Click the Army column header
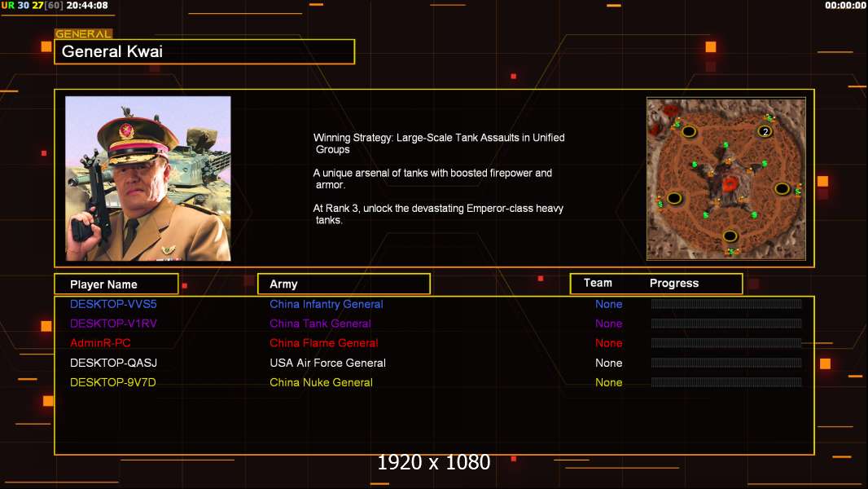Viewport: 868px width, 489px height. coord(344,284)
